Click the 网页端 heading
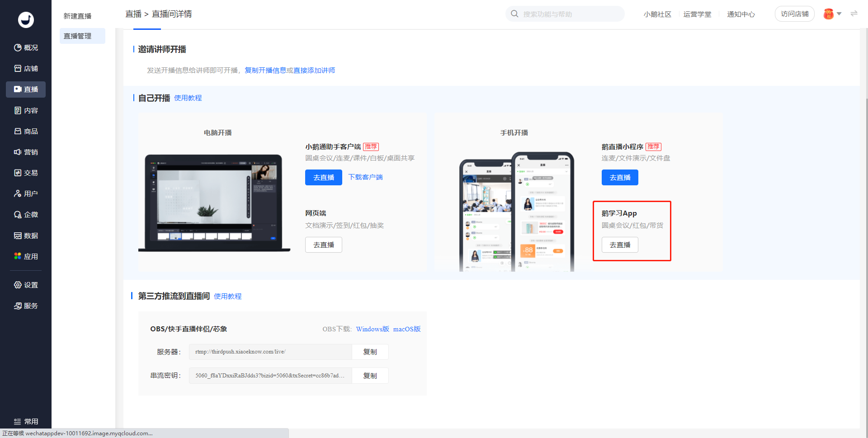Screen dimensions: 868x438 tap(316, 213)
